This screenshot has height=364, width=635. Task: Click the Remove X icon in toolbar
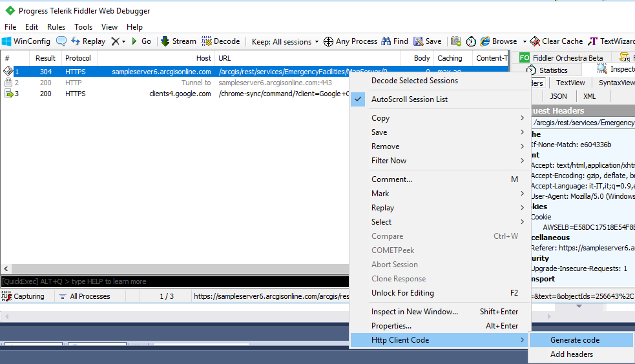tap(116, 41)
